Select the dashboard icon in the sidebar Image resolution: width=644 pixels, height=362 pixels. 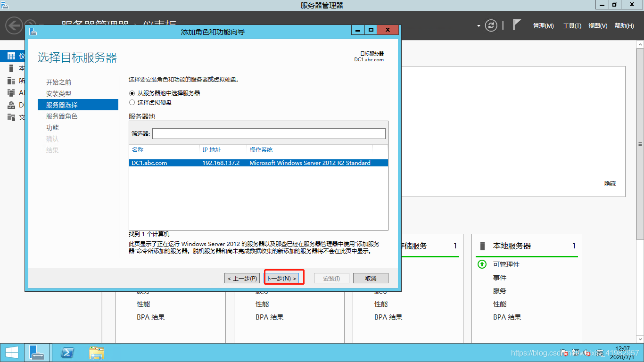(11, 57)
